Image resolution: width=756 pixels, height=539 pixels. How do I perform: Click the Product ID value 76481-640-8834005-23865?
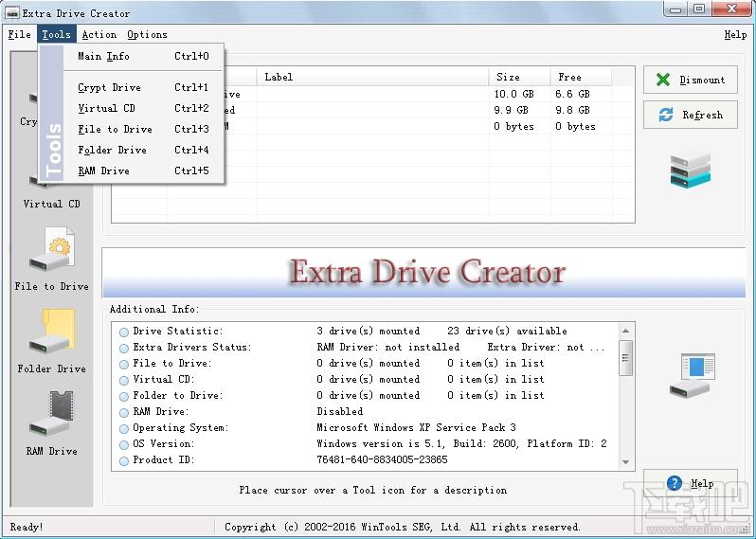coord(382,459)
